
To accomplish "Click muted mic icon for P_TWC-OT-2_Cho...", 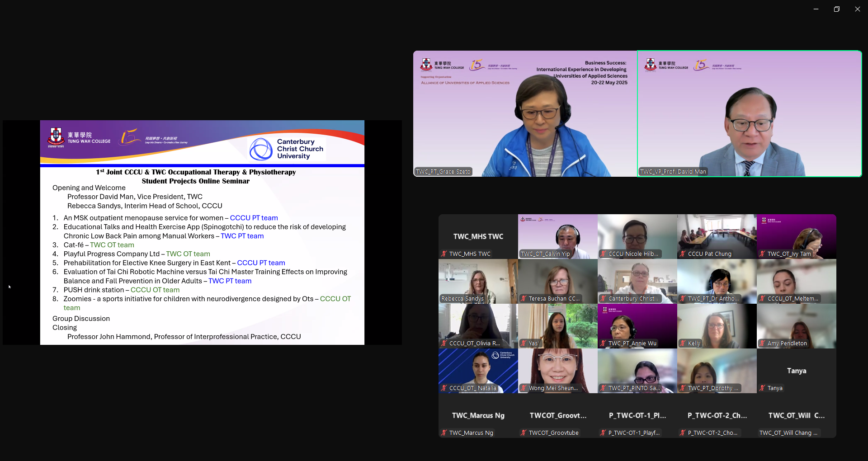I will [683, 433].
